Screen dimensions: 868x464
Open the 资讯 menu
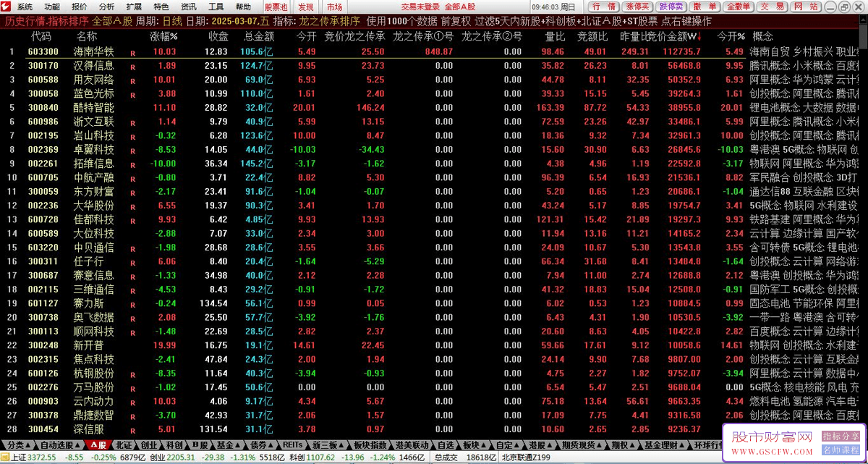[x=188, y=7]
